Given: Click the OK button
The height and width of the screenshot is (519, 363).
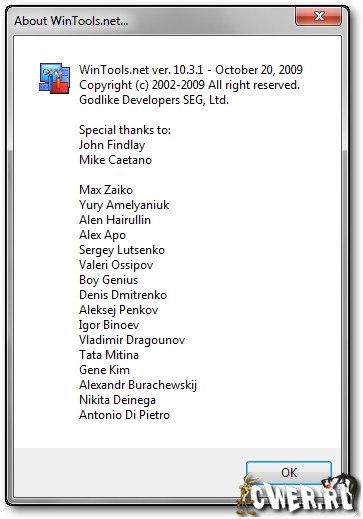Looking at the screenshot, I should click(289, 473).
